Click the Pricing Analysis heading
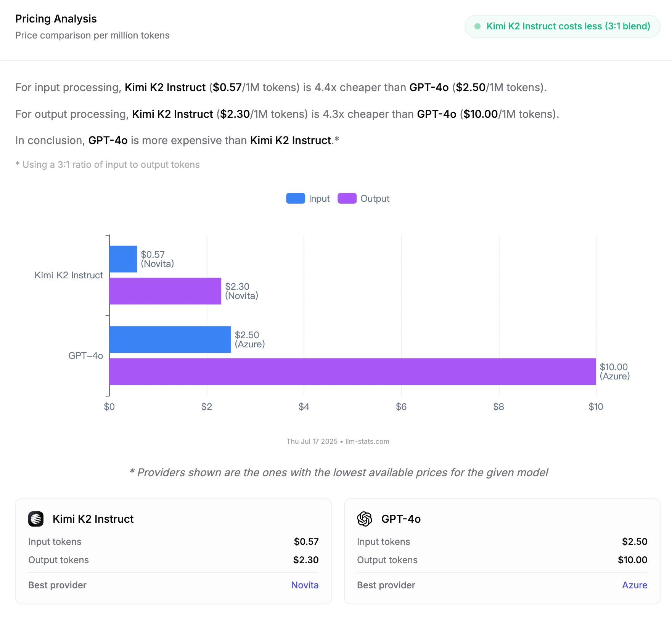Viewport: 672px width, 620px height. coord(56,19)
